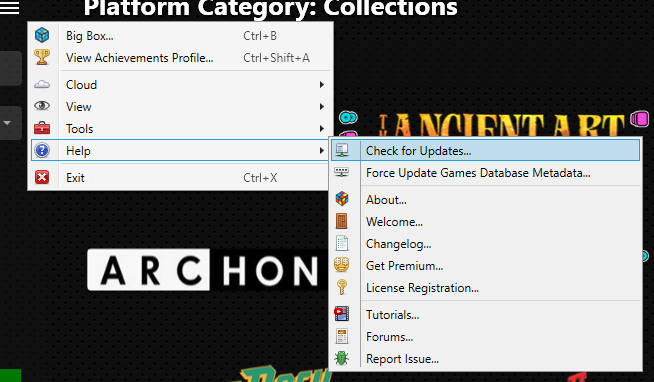The image size is (654, 382).
Task: Click the red toolbox Tools icon
Action: (x=42, y=128)
